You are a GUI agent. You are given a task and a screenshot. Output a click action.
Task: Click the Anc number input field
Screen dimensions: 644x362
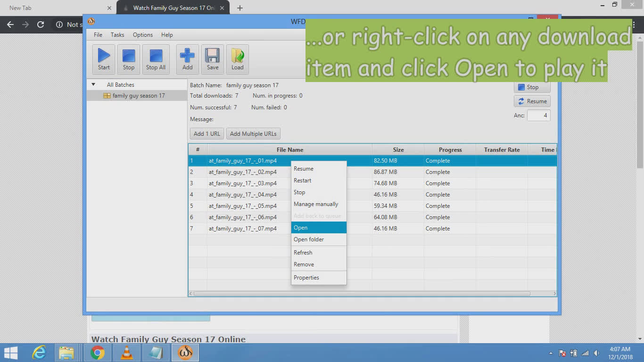(x=538, y=115)
